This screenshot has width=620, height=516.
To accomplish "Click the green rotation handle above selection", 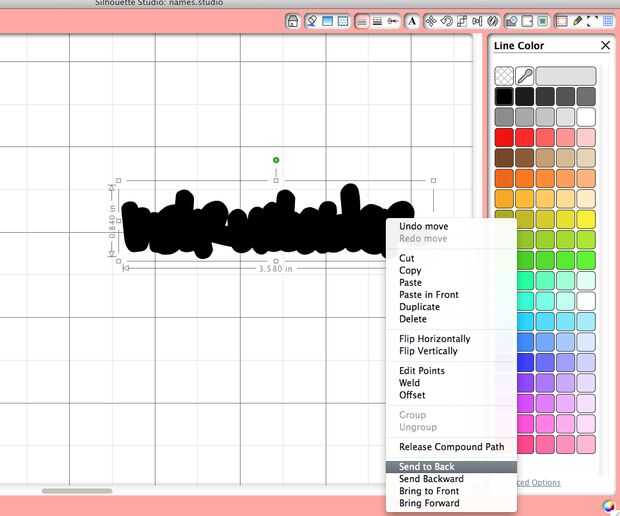I will 276,160.
